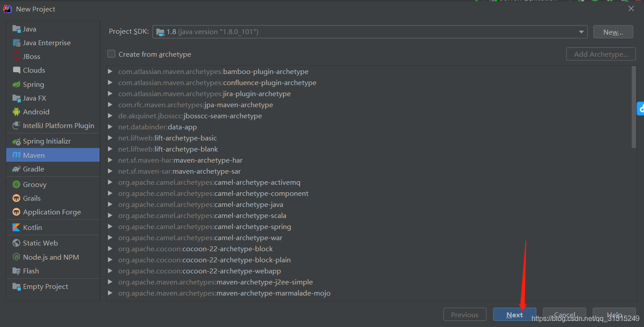Screen dimensions: 644x327
Task: Click the Cancel button
Action: point(565,315)
